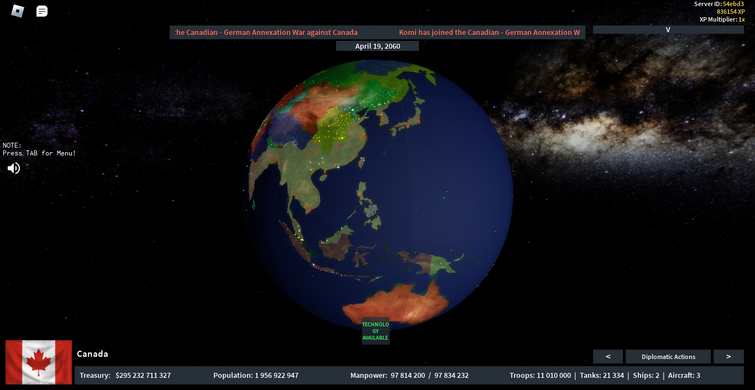The image size is (755, 390).
Task: Expand the V collapse bar
Action: (x=668, y=29)
